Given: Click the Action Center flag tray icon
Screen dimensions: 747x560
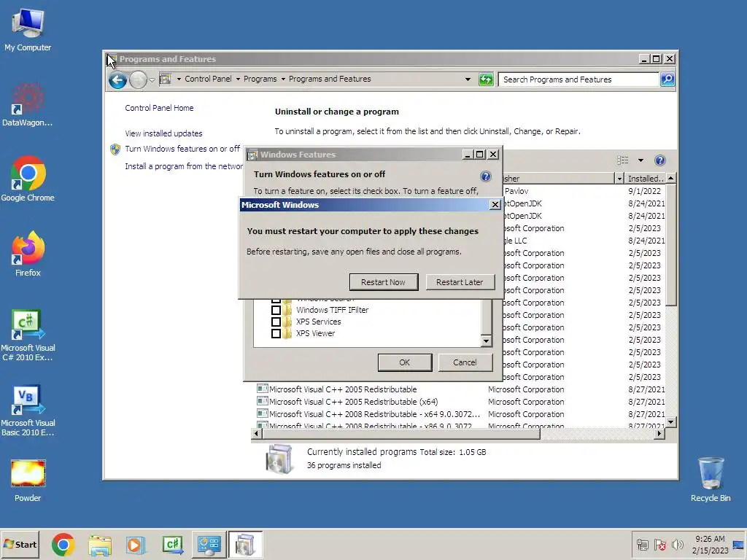Looking at the screenshot, I should pyautogui.click(x=660, y=545).
